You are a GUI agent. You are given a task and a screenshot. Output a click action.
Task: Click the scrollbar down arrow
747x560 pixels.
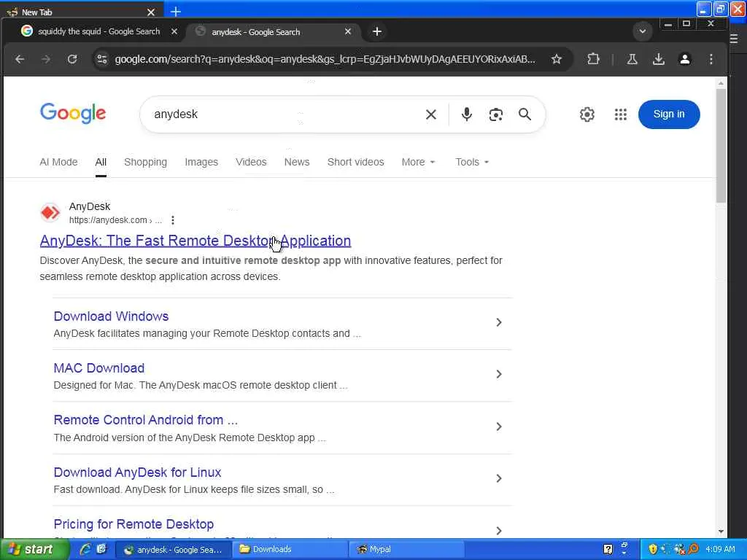pos(721,532)
